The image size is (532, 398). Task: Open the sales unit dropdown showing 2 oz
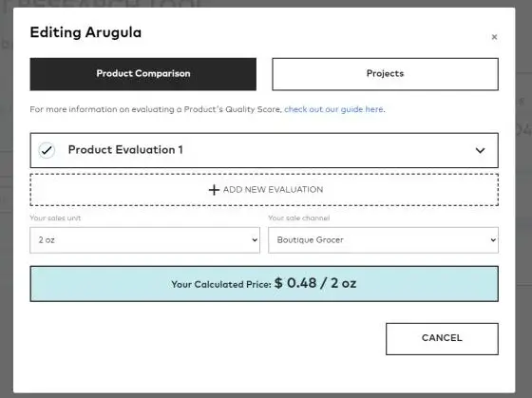click(144, 240)
